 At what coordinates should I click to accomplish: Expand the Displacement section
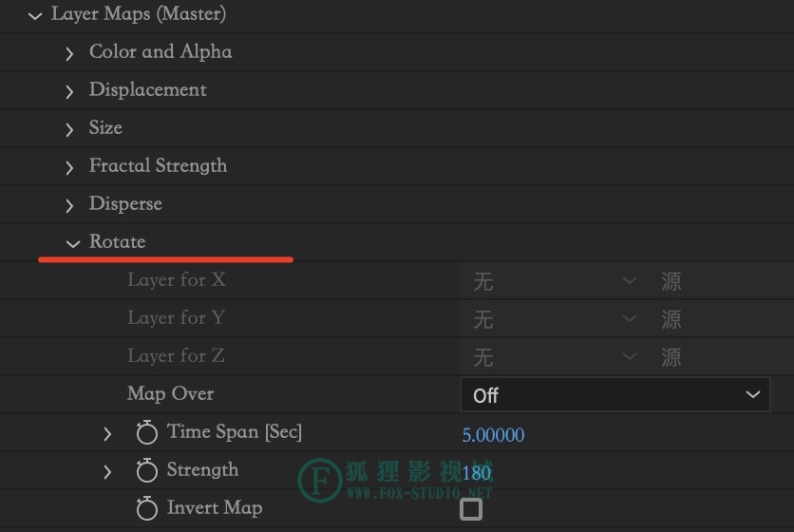coord(69,92)
